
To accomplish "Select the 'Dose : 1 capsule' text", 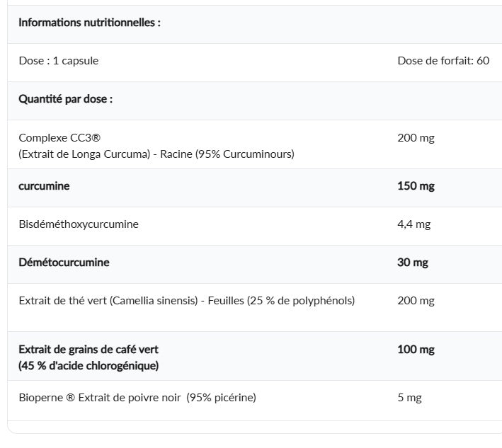I will 59,61.
